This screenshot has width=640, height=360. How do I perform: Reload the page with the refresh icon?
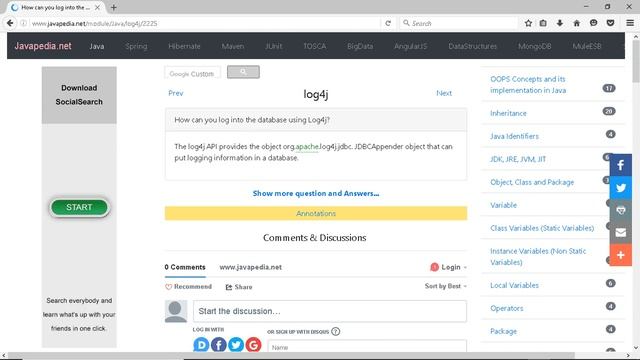pyautogui.click(x=388, y=23)
